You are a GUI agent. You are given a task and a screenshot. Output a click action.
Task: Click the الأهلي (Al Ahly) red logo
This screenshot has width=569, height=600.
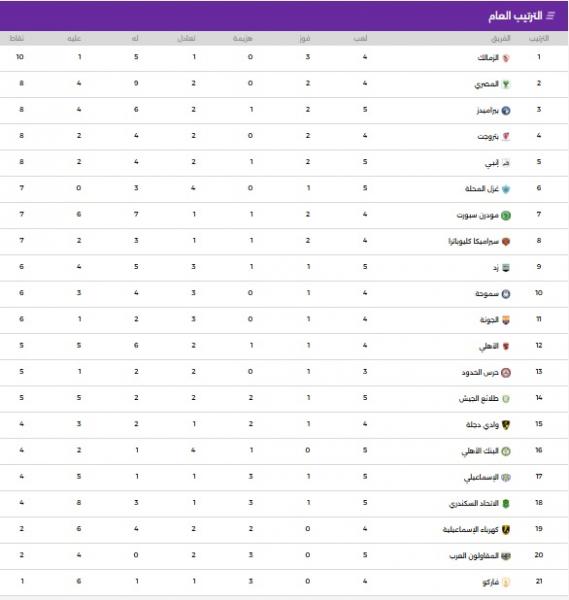click(x=505, y=346)
